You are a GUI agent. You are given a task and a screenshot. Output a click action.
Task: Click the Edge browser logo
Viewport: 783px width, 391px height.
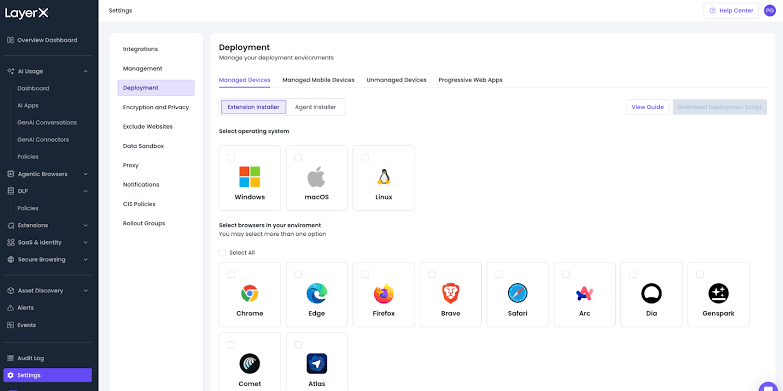tap(317, 294)
